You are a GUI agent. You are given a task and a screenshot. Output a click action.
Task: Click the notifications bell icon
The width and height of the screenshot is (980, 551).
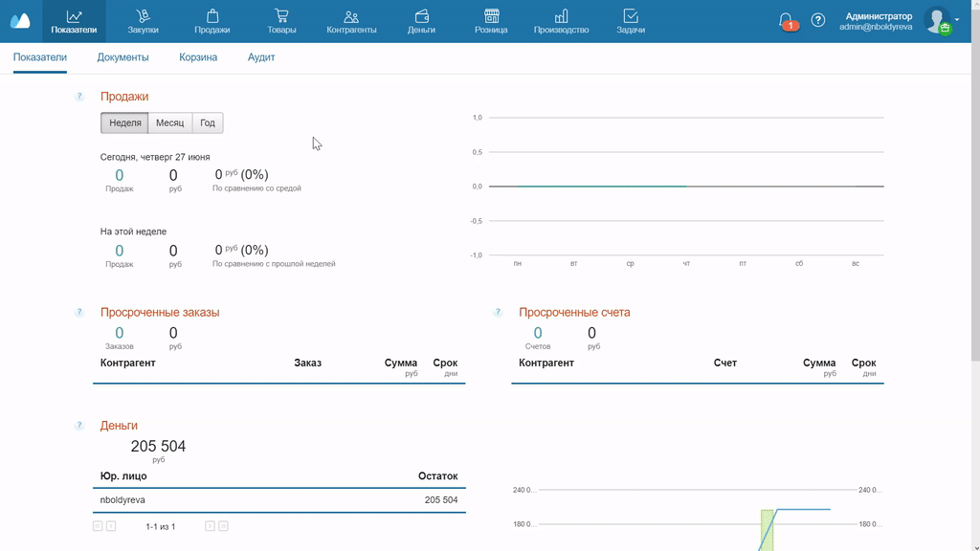pyautogui.click(x=786, y=20)
